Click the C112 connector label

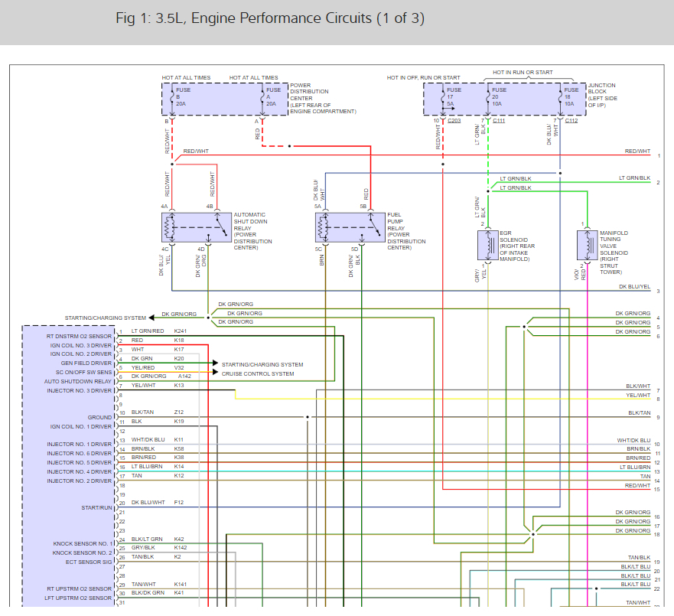571,121
